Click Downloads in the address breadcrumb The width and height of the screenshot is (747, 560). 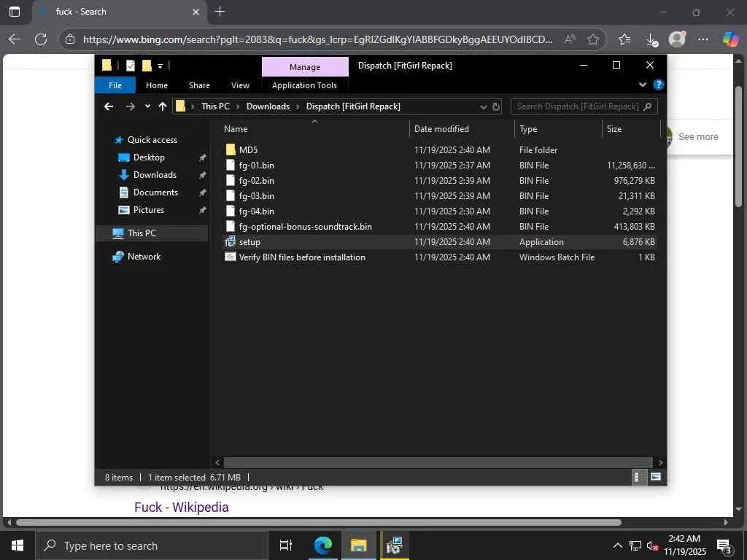click(268, 106)
